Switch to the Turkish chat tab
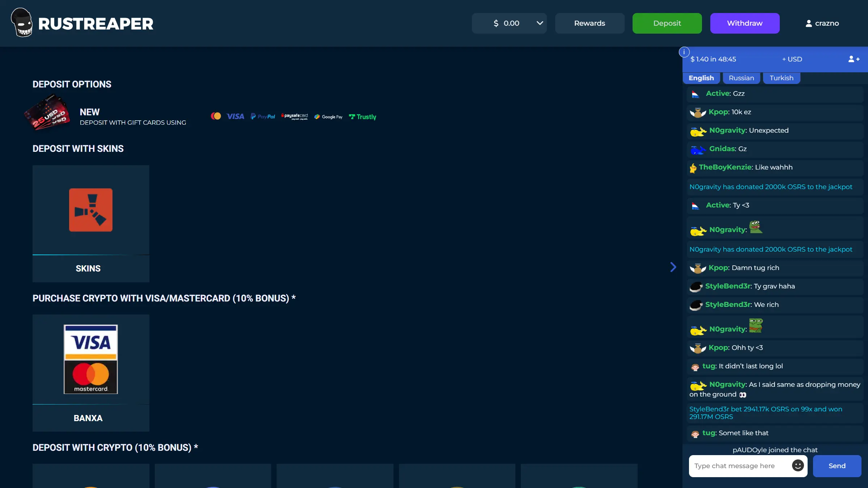Viewport: 868px width, 488px height. tap(781, 78)
